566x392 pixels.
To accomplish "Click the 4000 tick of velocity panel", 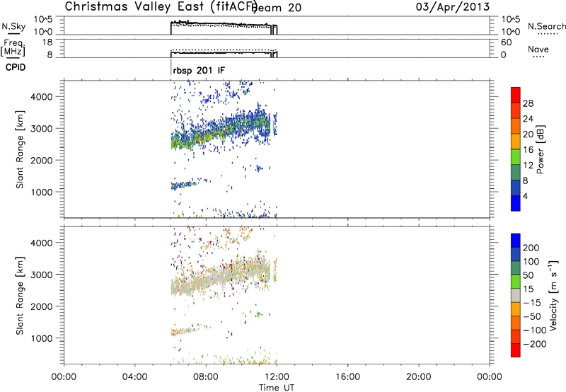I will 42,243.
